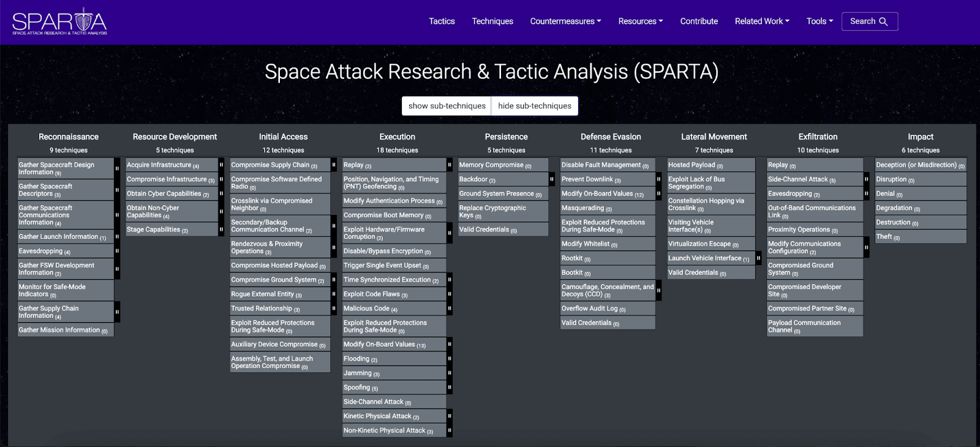The height and width of the screenshot is (447, 980).
Task: Open Memory Compromise technique
Action: [x=503, y=165]
